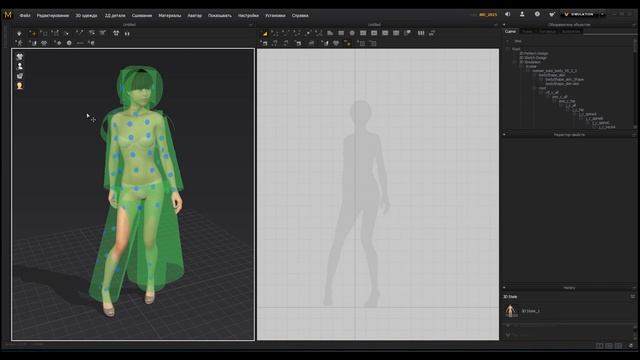Click the untitled tab above 3D view
640x360 pixels.
[x=129, y=25]
